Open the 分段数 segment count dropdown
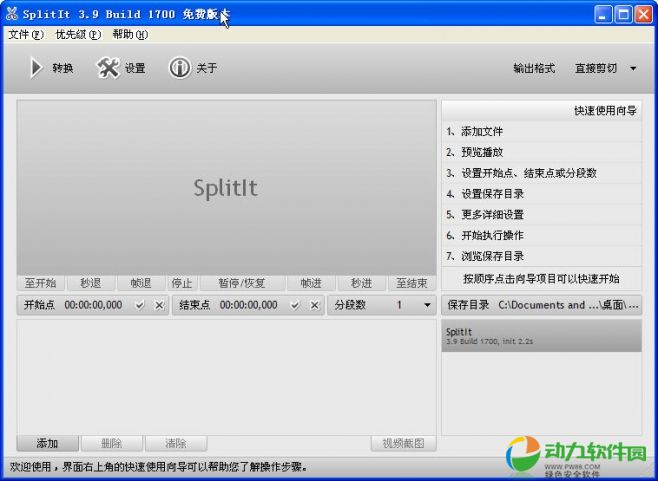This screenshot has height=481, width=658. pyautogui.click(x=428, y=305)
